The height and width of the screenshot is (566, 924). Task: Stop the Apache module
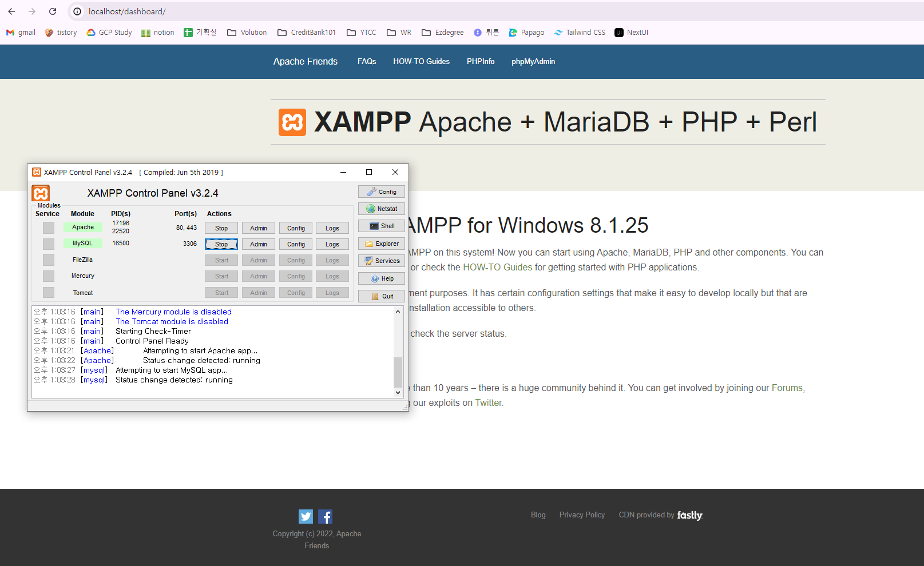tap(221, 228)
